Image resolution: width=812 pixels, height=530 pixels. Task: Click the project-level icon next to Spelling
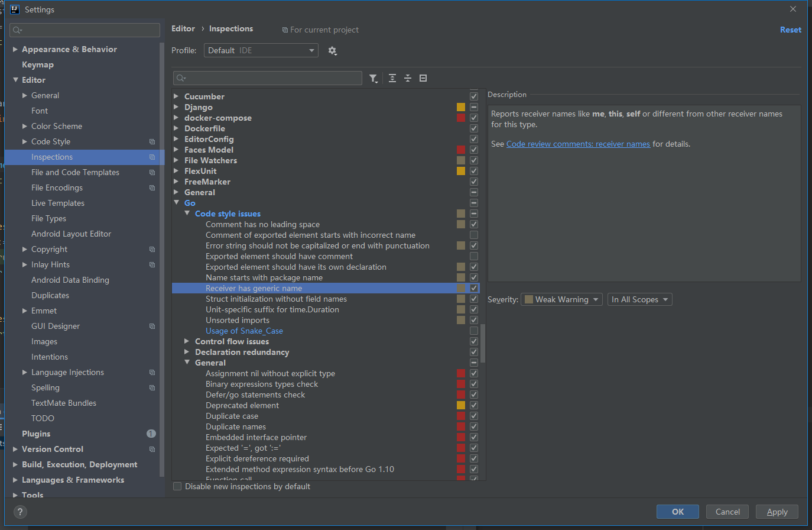coord(152,388)
